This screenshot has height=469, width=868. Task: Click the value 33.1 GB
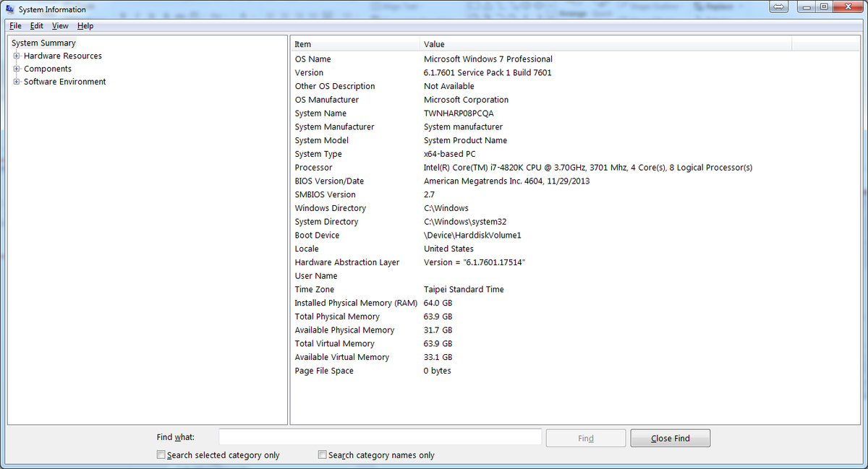(438, 358)
